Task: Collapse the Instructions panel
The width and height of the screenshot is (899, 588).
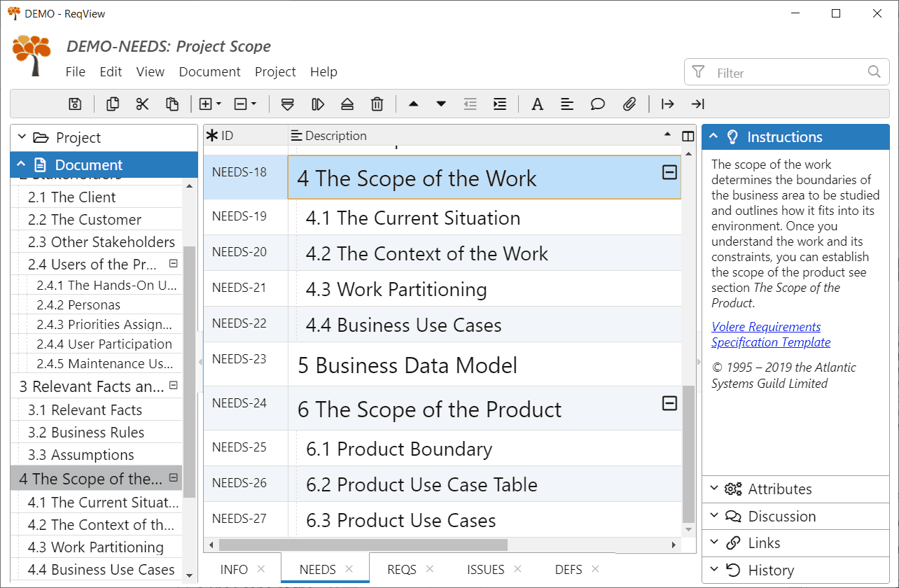Action: (713, 136)
